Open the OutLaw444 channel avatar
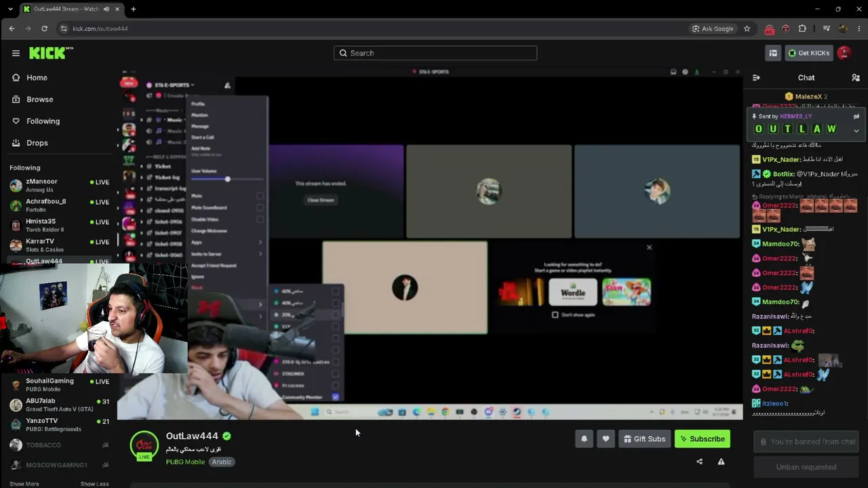 tap(144, 445)
